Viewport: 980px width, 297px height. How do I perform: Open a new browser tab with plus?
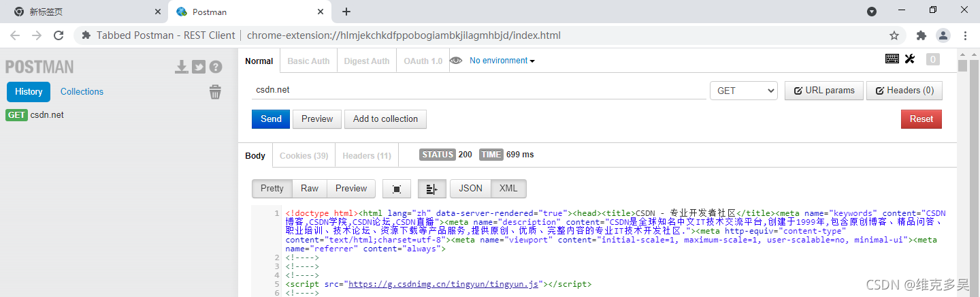(x=346, y=12)
